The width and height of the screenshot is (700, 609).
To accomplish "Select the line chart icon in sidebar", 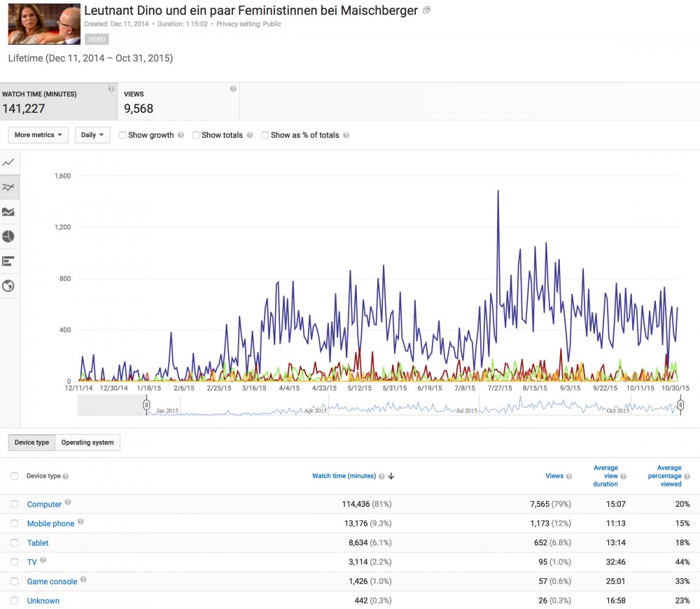I will click(8, 162).
